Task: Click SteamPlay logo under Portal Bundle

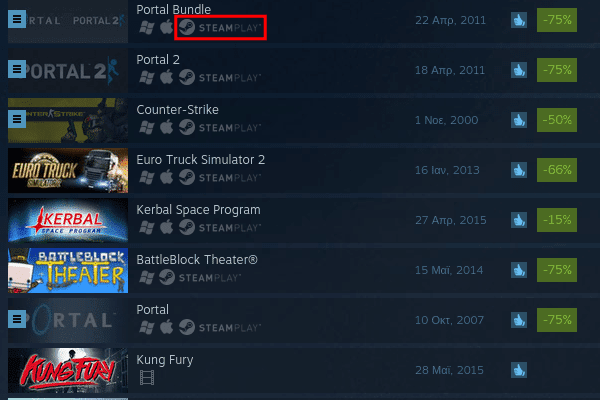Action: click(x=220, y=28)
